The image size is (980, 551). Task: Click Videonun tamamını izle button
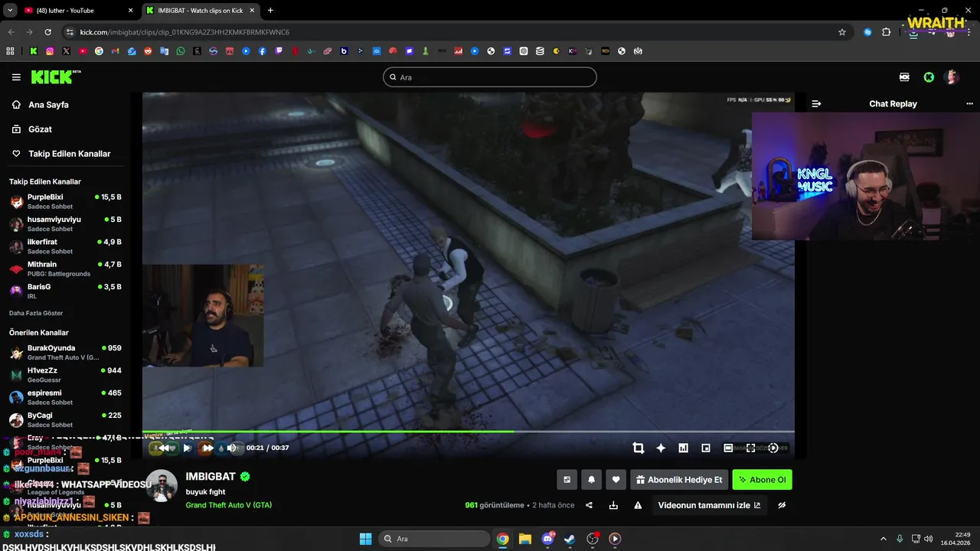(x=709, y=505)
